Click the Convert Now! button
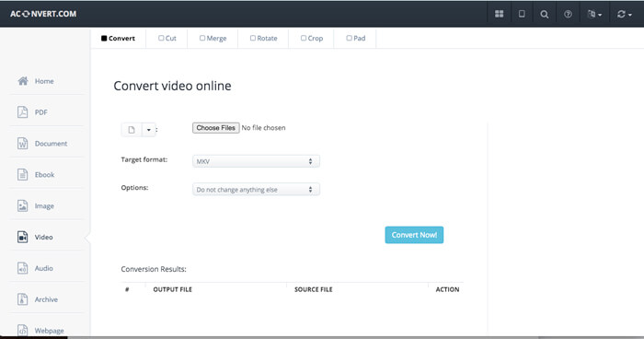The height and width of the screenshot is (339, 644). [414, 235]
